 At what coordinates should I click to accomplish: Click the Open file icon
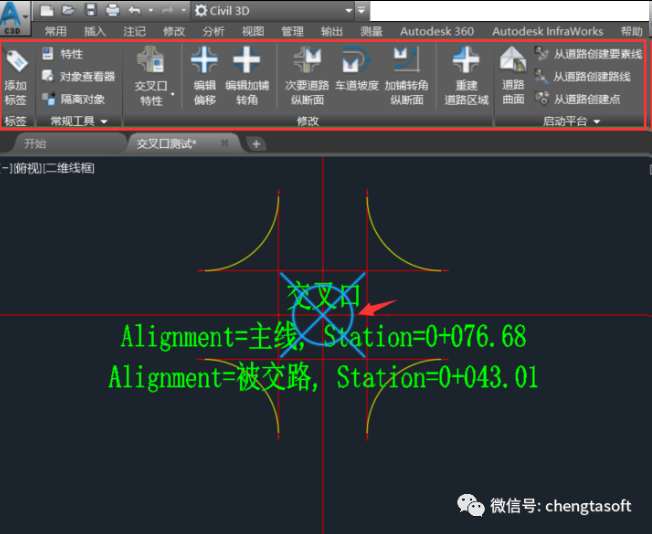[x=68, y=10]
